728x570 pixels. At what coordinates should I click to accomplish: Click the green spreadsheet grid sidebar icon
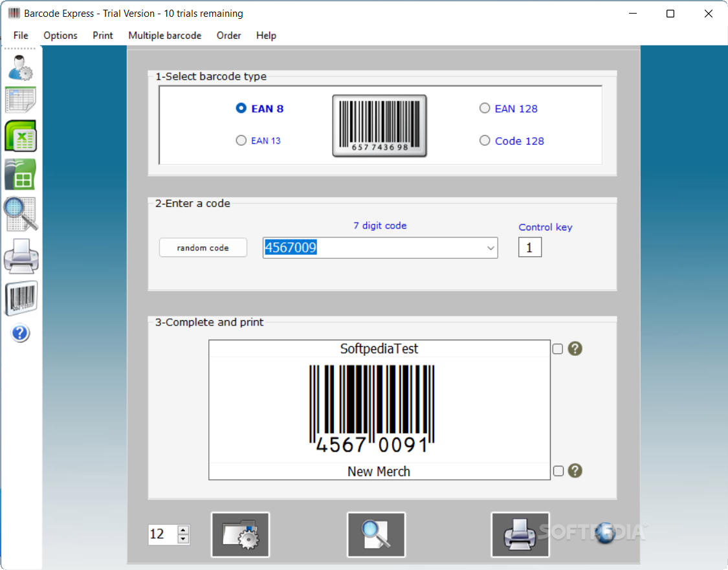tap(21, 174)
